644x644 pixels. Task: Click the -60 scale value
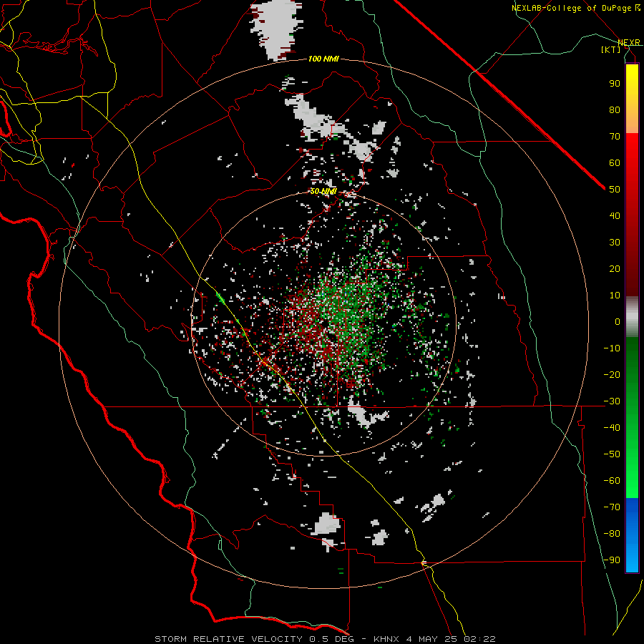[x=612, y=481]
